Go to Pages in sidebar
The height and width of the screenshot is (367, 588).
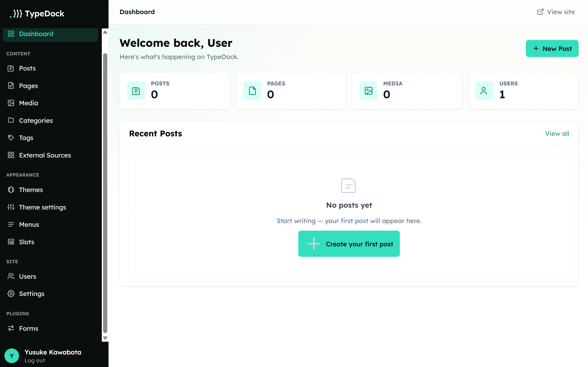50,86
